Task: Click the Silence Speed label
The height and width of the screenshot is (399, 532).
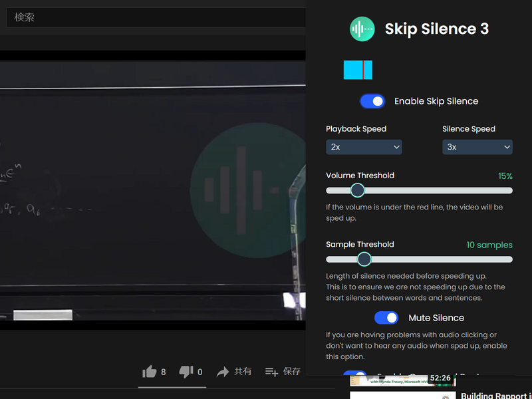Action: point(469,129)
